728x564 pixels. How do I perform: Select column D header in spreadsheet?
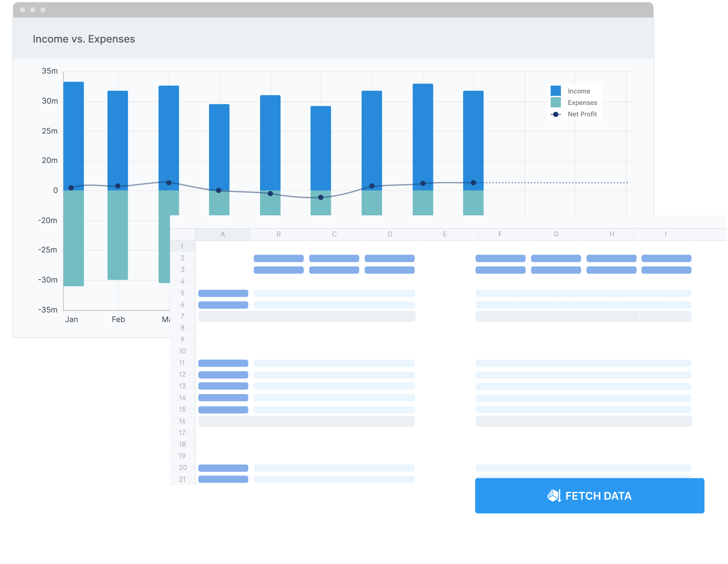pos(389,234)
